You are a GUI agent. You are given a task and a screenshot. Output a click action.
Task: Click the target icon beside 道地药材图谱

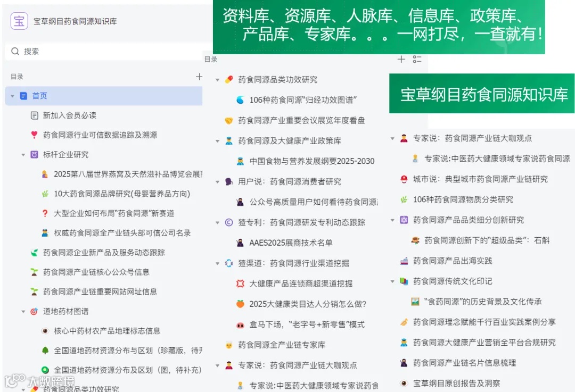tap(34, 311)
